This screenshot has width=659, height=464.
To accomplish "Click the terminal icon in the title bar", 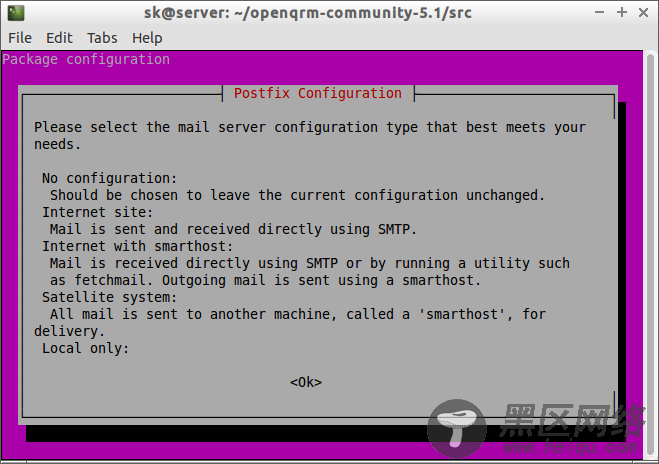I will tap(16, 13).
